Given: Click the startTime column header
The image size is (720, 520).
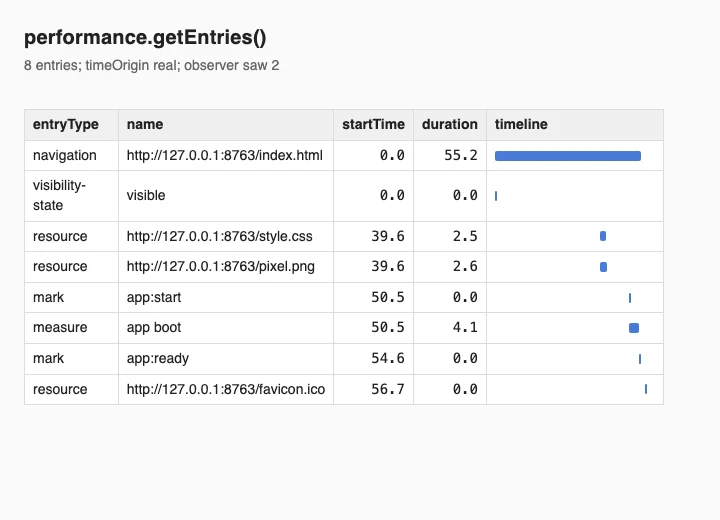Looking at the screenshot, I should point(373,124).
